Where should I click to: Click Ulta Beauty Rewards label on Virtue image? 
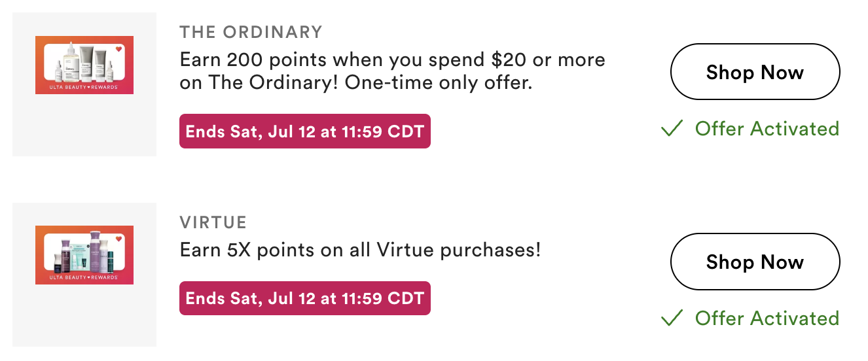click(84, 277)
